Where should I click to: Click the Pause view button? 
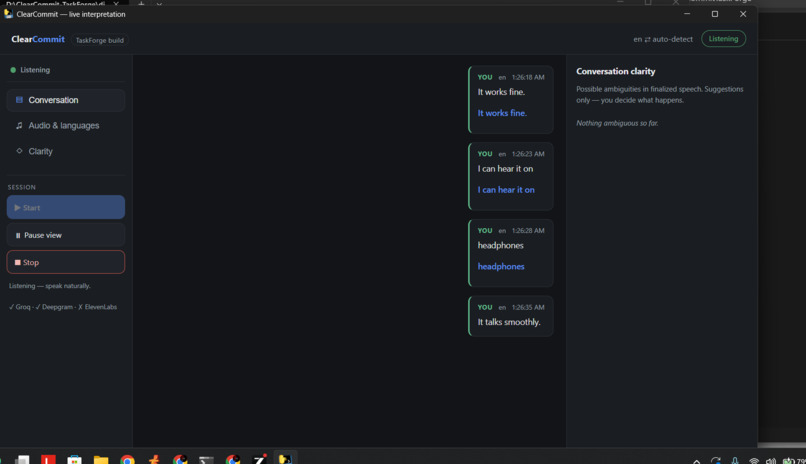point(66,235)
